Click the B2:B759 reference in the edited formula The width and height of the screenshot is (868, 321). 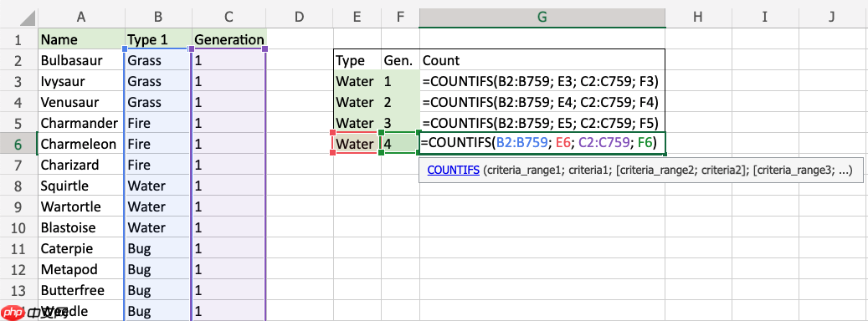(521, 144)
